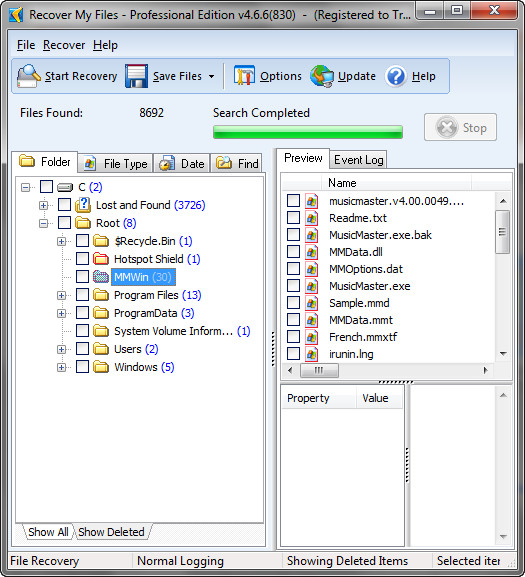Enable the checkbox for drive C
Image resolution: width=525 pixels, height=577 pixels.
pyautogui.click(x=46, y=187)
